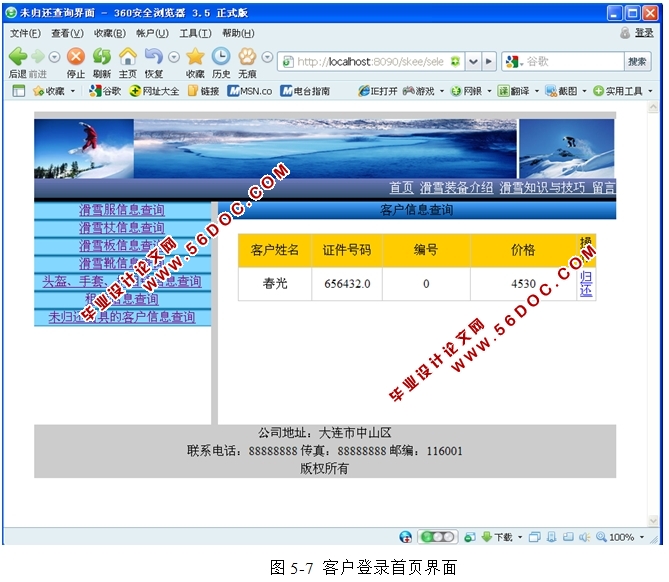
Task: Click the 656432.0 cell in the table
Action: [347, 284]
